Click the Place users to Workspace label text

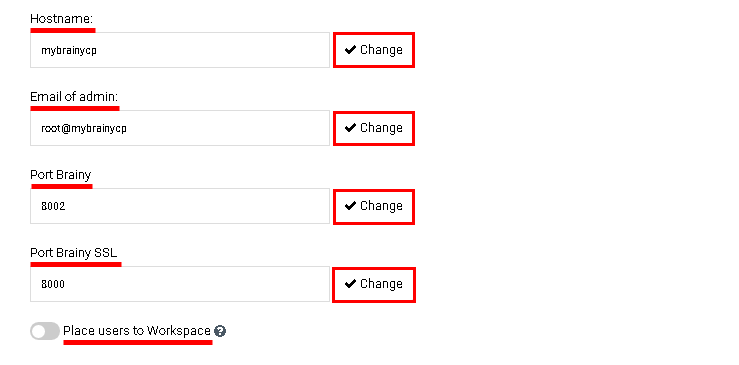coord(137,331)
